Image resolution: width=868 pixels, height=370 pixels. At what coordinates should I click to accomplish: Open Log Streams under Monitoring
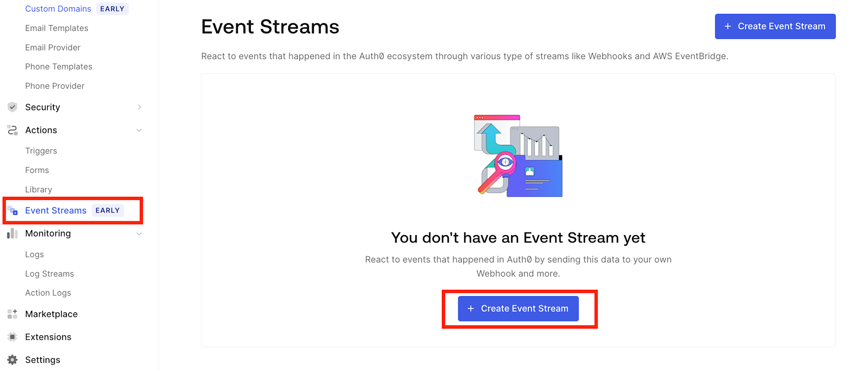[49, 274]
